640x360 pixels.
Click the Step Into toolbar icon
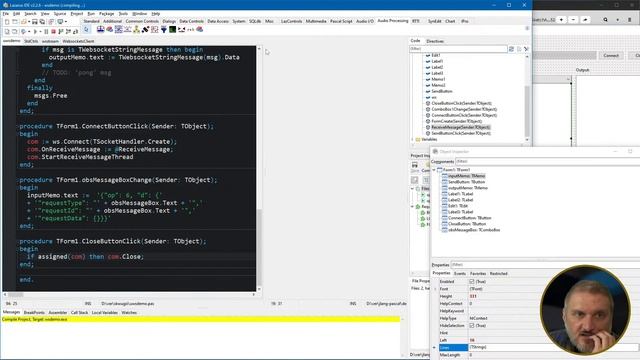tap(60, 31)
